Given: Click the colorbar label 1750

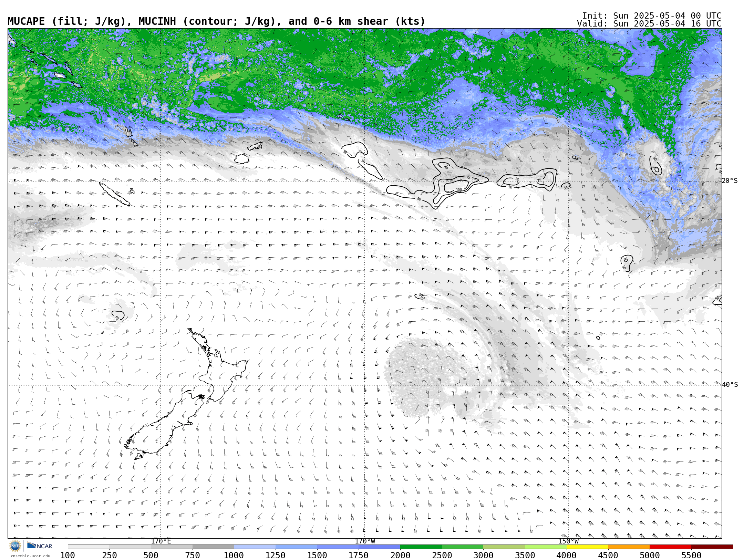Looking at the screenshot, I should pyautogui.click(x=359, y=556).
